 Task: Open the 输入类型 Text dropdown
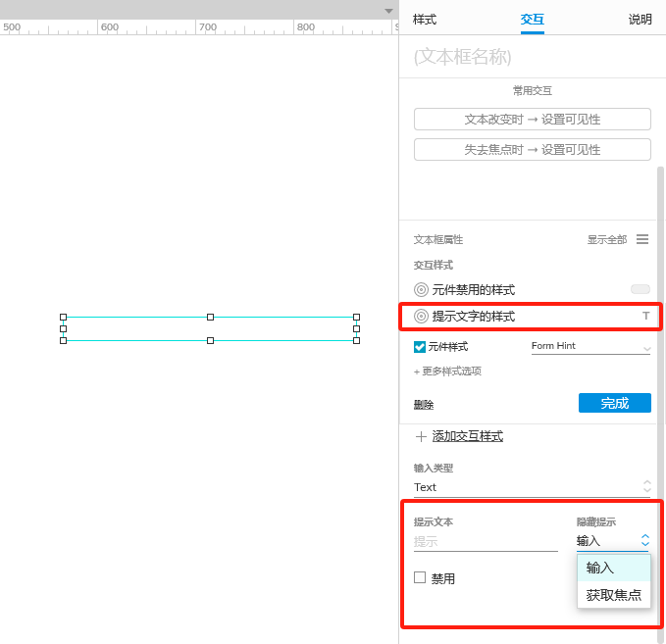(x=533, y=487)
